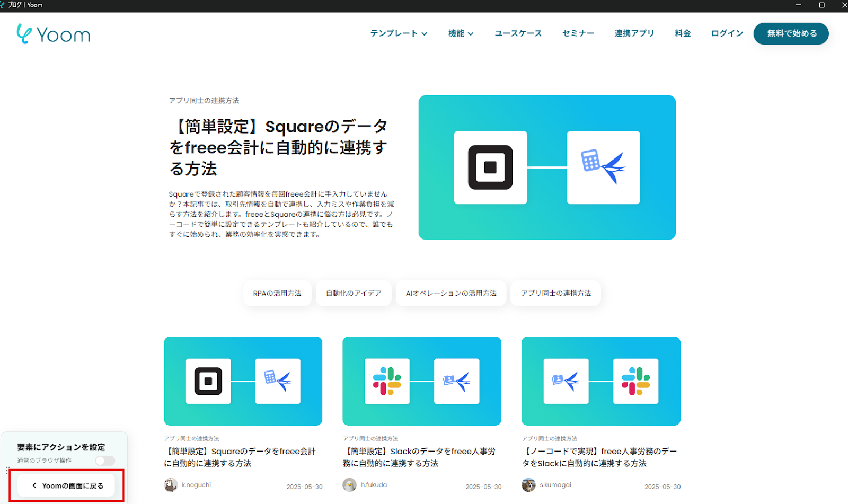
Task: Expand the テンプレート dropdown menu
Action: click(399, 33)
